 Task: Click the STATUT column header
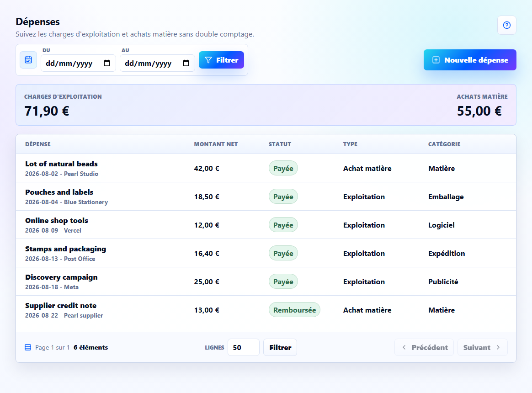[x=280, y=144]
